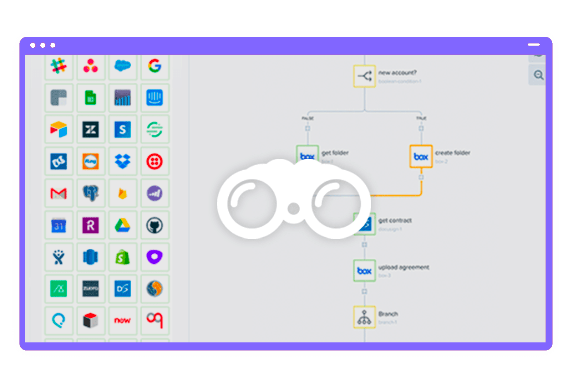Choose the Zendesk connector
The image size is (588, 372).
click(91, 130)
